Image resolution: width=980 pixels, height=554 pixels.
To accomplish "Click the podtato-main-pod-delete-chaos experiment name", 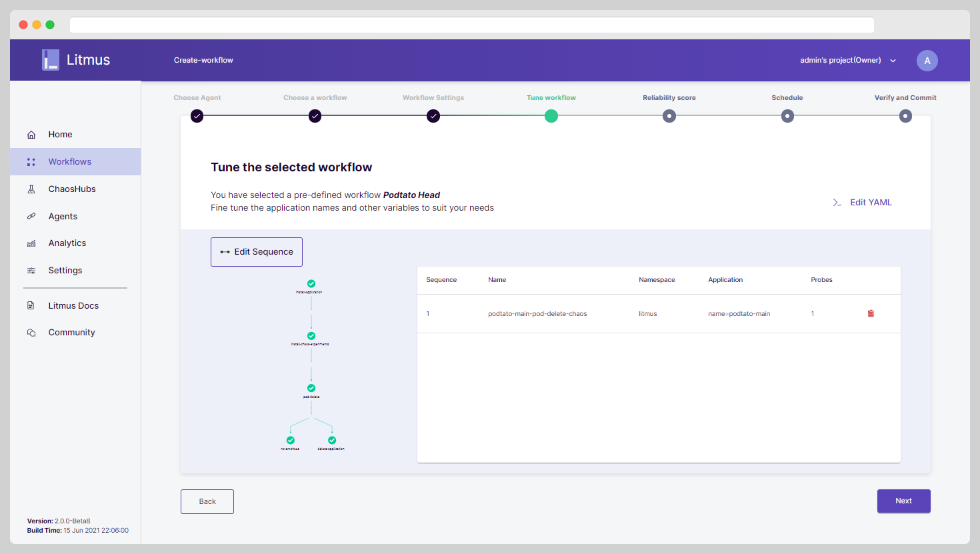I will (x=537, y=314).
